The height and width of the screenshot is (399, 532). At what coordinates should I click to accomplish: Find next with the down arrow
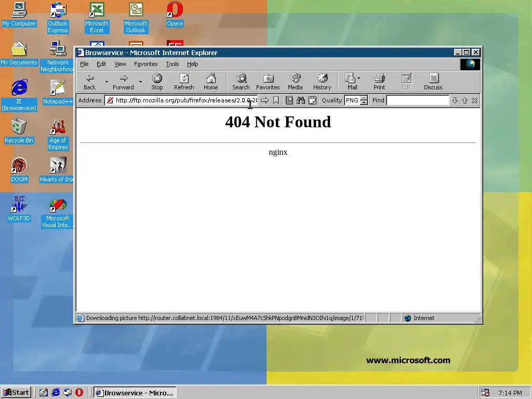coord(455,100)
